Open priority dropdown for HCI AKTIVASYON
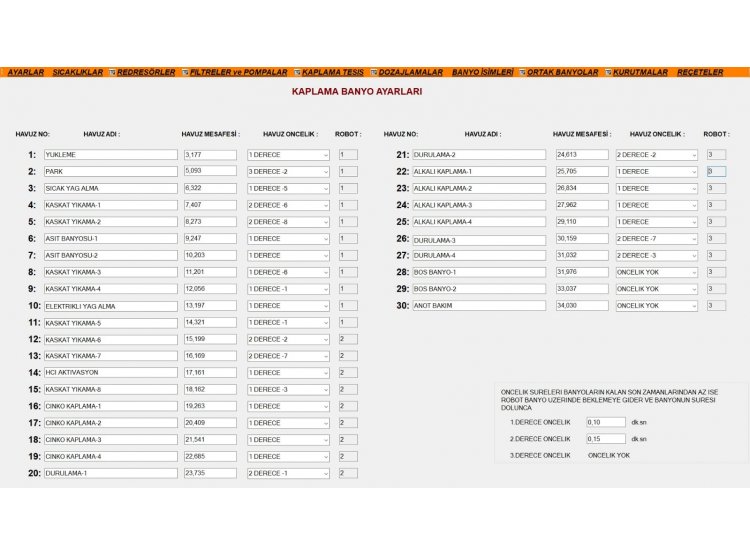 [325, 372]
